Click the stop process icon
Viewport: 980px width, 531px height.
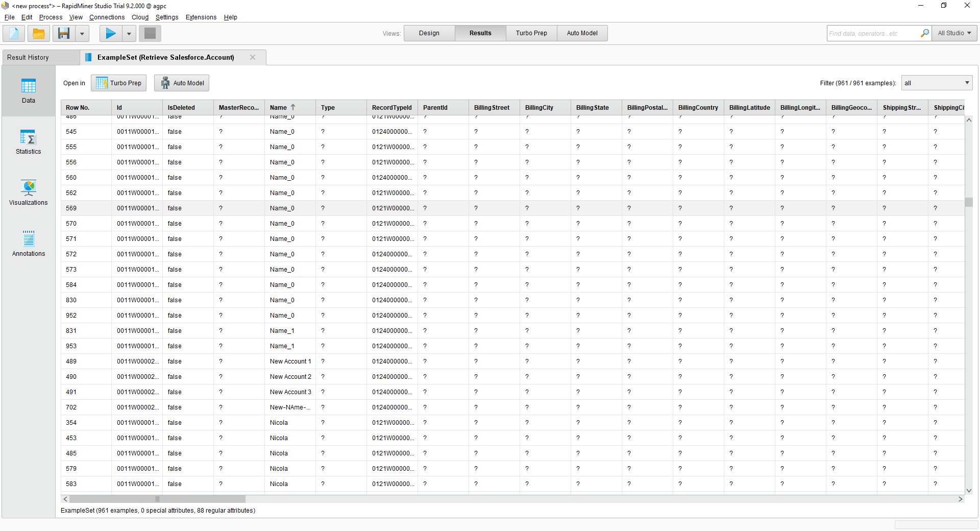150,33
